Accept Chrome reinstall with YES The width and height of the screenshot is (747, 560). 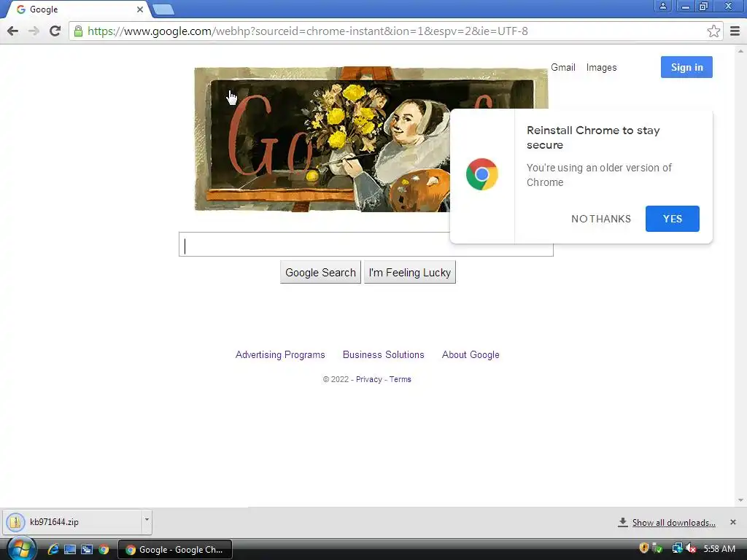click(672, 219)
